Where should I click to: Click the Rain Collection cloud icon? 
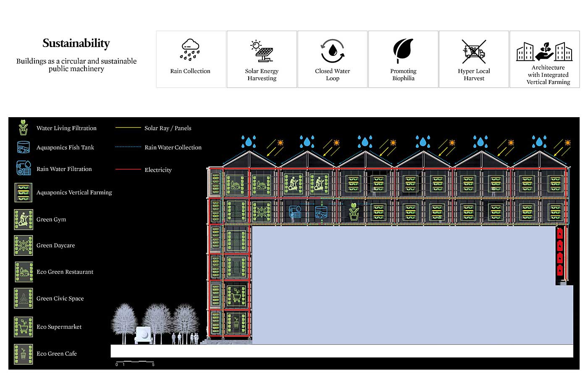click(190, 50)
